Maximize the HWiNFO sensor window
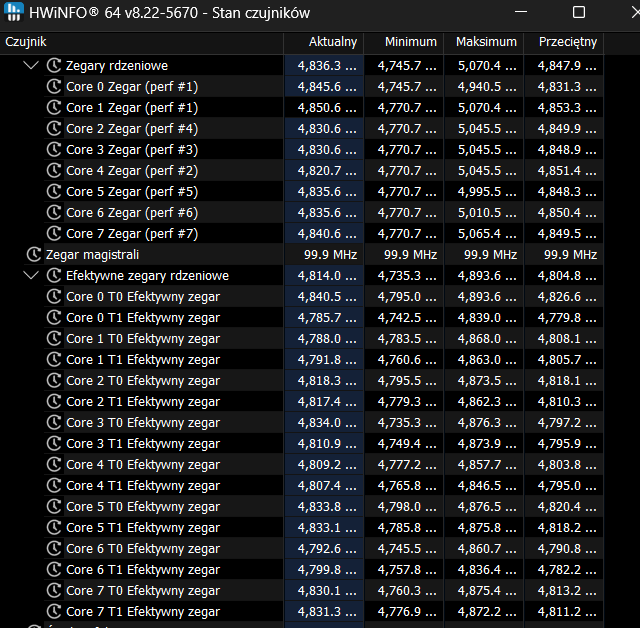 point(579,13)
